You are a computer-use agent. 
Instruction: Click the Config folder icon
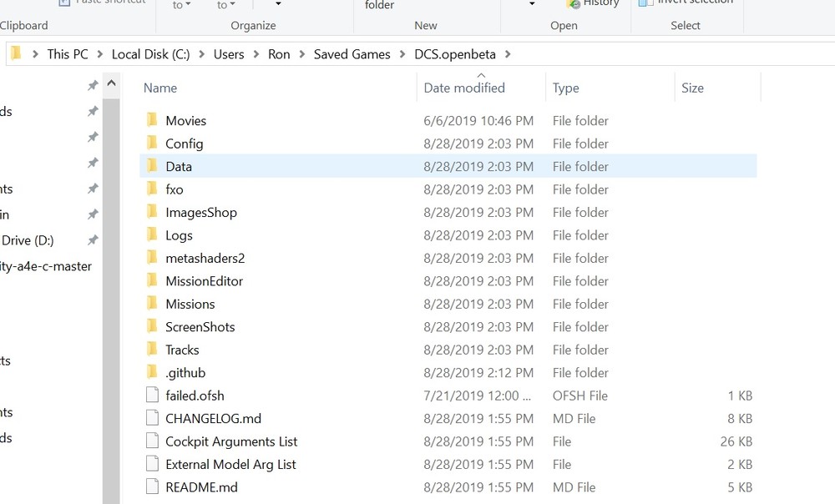[152, 144]
